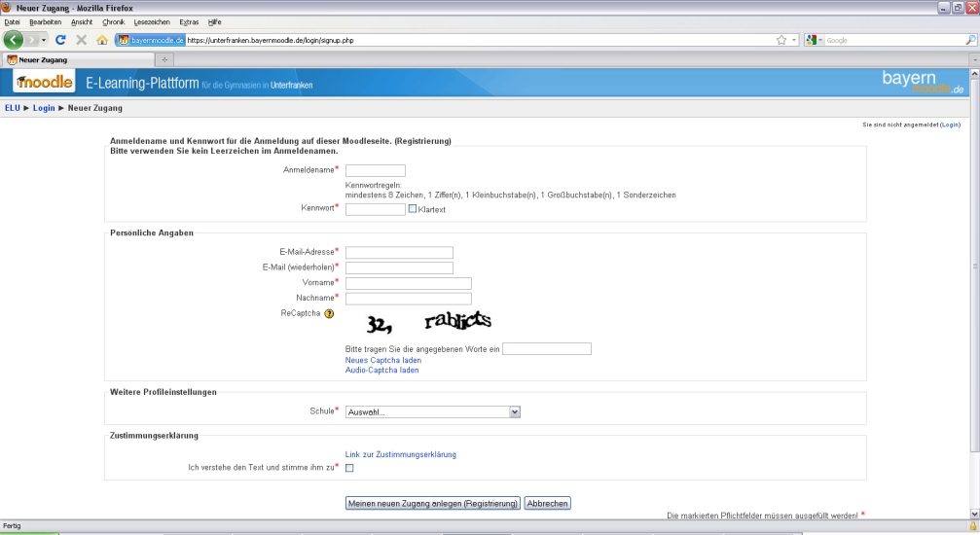Click the page scrollbar up arrow
Screen dimensions: 980x535
974,74
